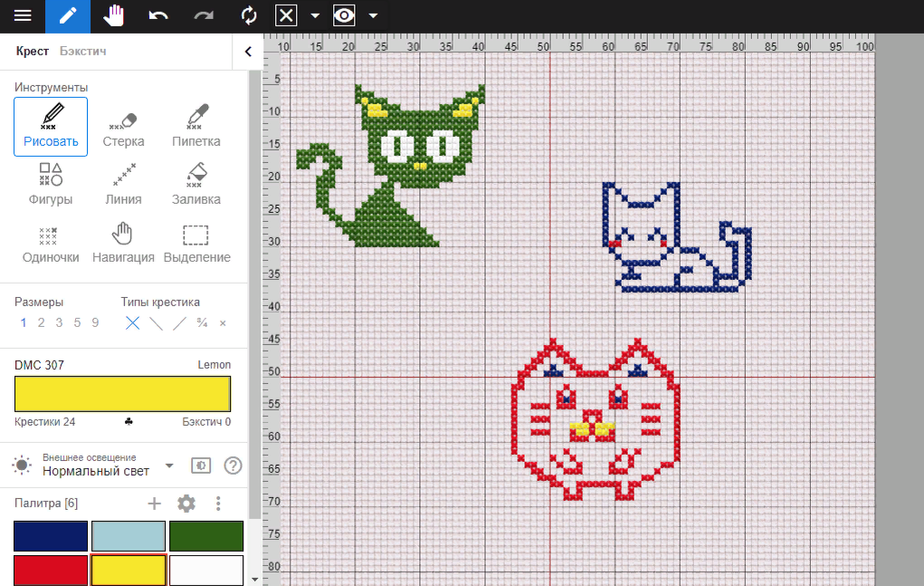
Task: Click the DMC 307 color code
Action: pos(39,365)
